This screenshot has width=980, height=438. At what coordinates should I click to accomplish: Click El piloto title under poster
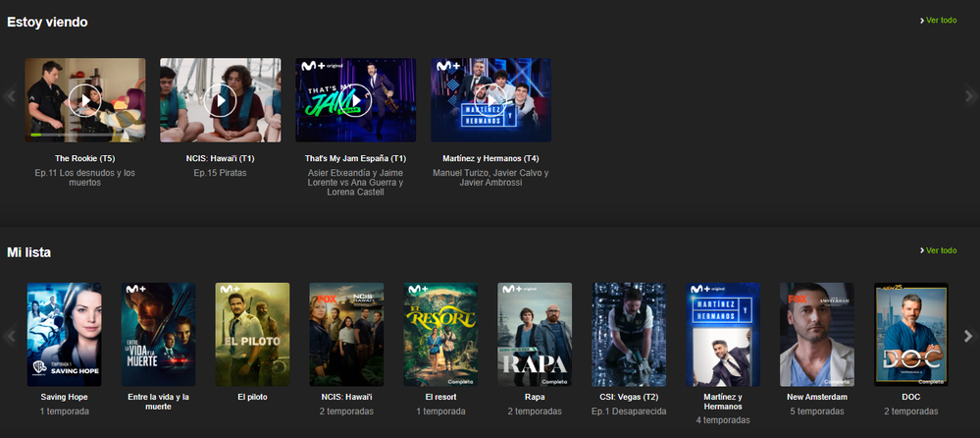click(252, 398)
